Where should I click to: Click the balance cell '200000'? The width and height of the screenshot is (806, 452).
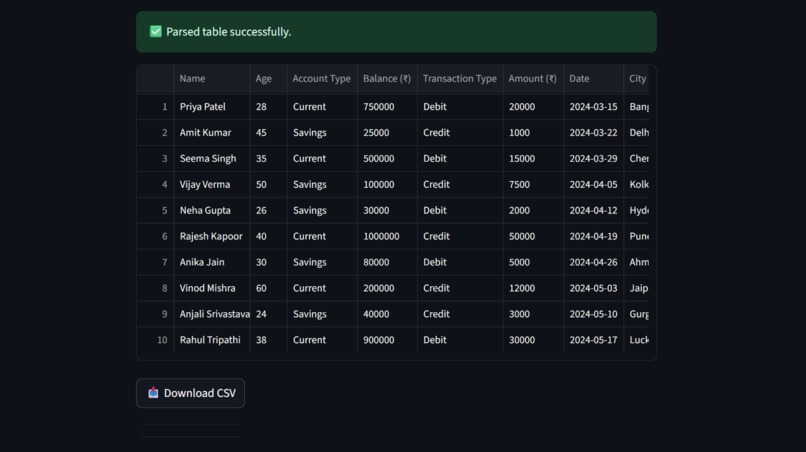[x=387, y=288]
